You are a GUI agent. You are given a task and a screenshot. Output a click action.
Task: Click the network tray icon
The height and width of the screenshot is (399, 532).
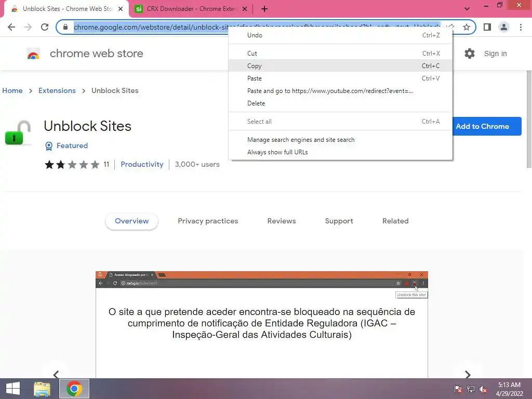471,389
